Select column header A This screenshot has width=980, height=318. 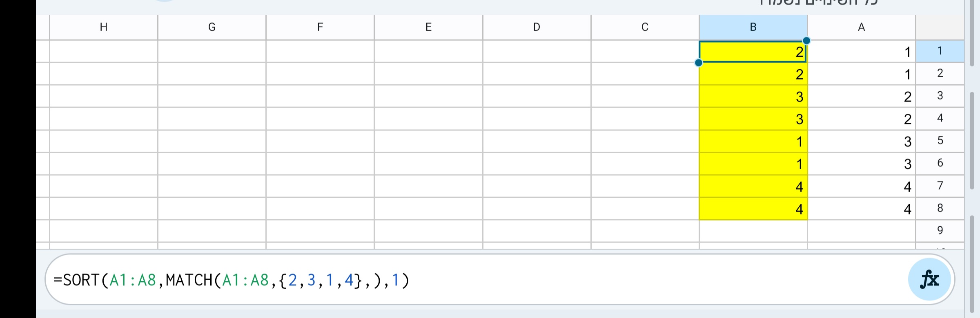(x=862, y=27)
